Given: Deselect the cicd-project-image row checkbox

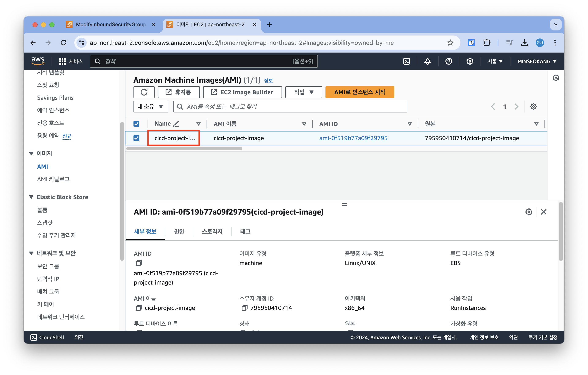Looking at the screenshot, I should pos(136,138).
